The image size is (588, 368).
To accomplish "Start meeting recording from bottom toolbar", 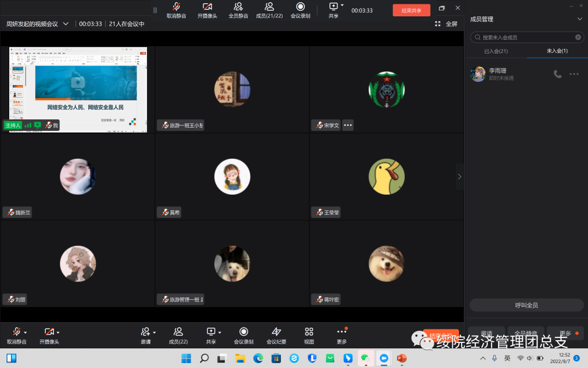I will click(243, 332).
